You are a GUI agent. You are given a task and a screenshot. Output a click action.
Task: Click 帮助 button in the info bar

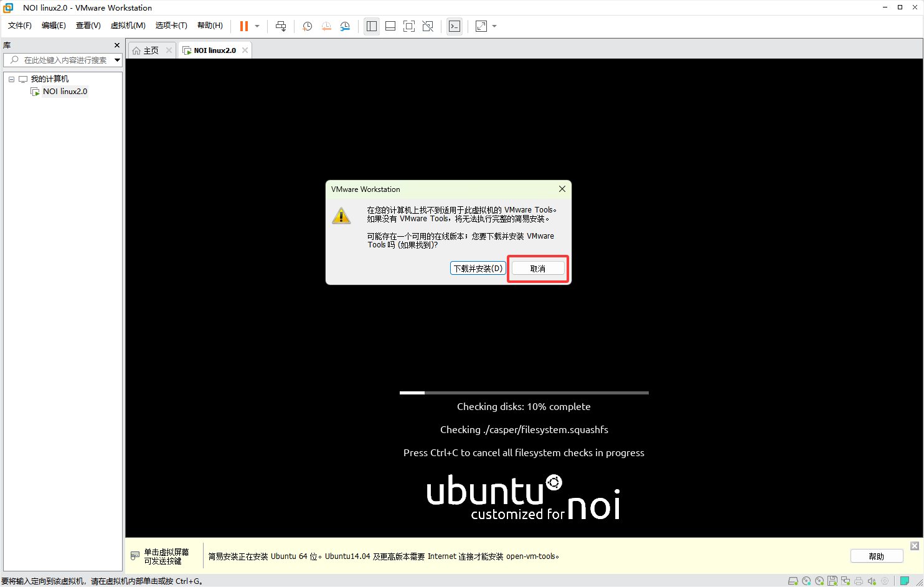point(877,556)
